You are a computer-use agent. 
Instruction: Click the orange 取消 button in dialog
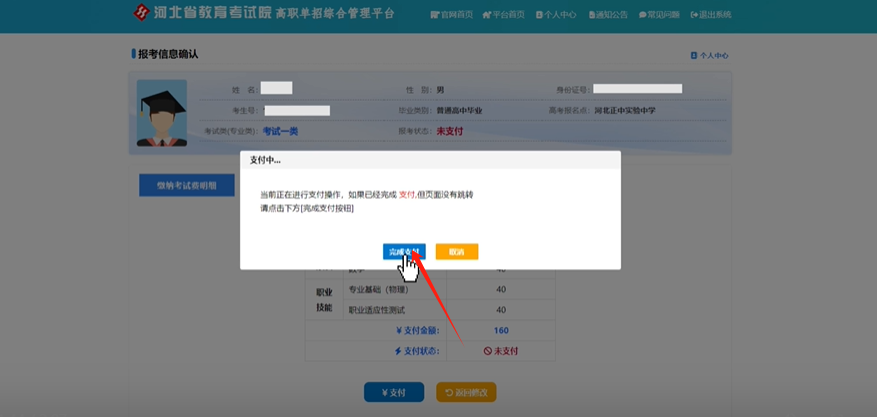point(456,252)
